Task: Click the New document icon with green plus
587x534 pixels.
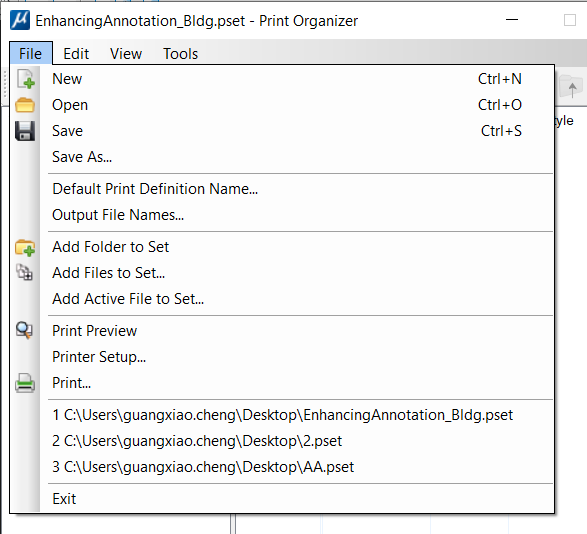Action: [x=25, y=79]
